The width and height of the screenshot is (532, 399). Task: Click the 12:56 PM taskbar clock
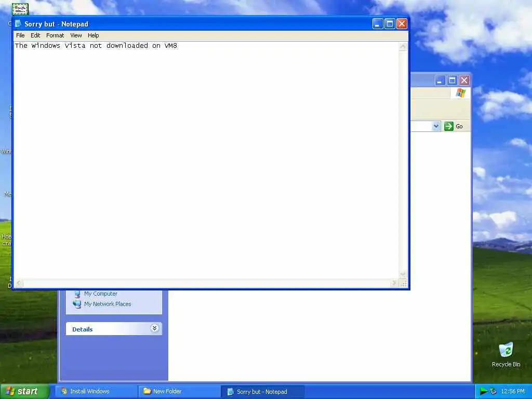tap(513, 392)
